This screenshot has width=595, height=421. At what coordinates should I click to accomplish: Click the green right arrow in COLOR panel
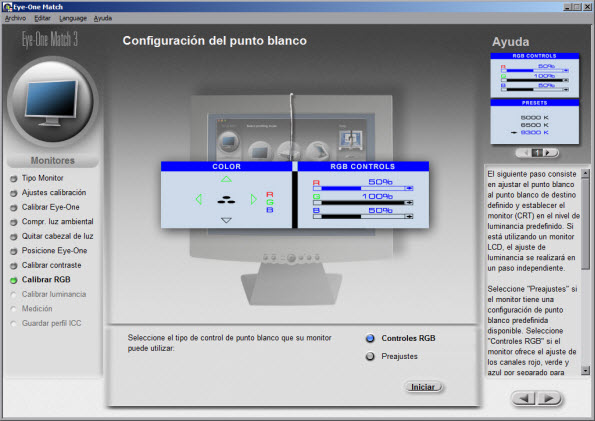point(253,199)
